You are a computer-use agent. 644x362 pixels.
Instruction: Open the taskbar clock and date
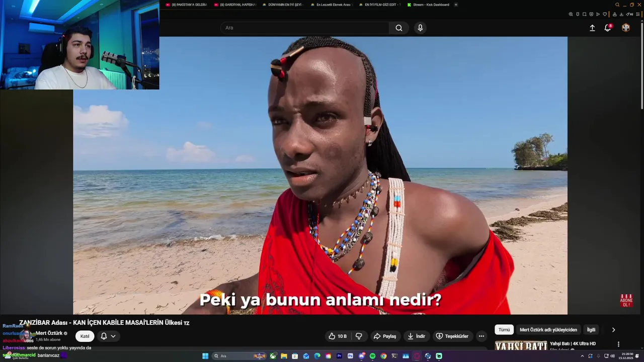[x=627, y=356]
